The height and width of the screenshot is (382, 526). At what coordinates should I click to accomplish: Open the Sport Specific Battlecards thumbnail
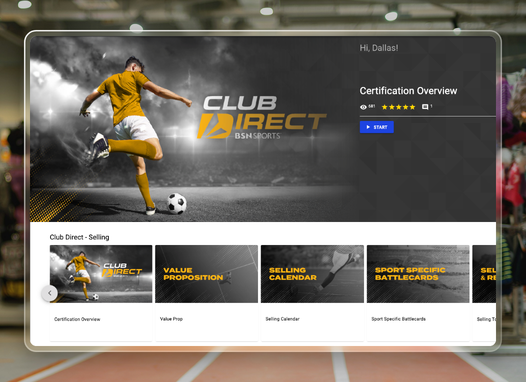coord(418,274)
